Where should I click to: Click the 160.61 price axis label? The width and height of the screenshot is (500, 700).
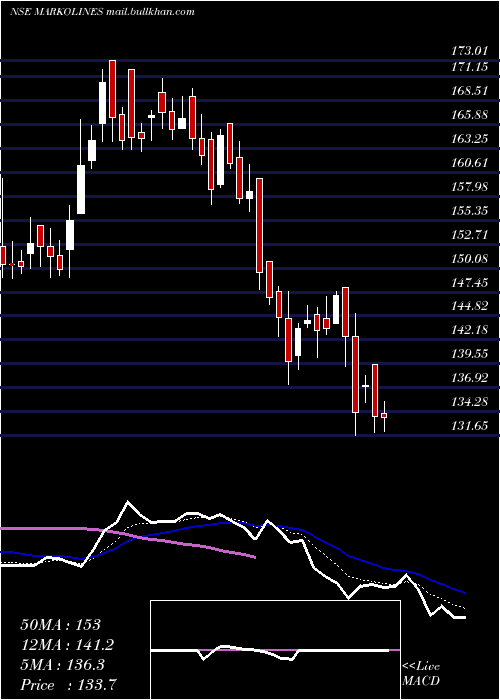pos(469,162)
